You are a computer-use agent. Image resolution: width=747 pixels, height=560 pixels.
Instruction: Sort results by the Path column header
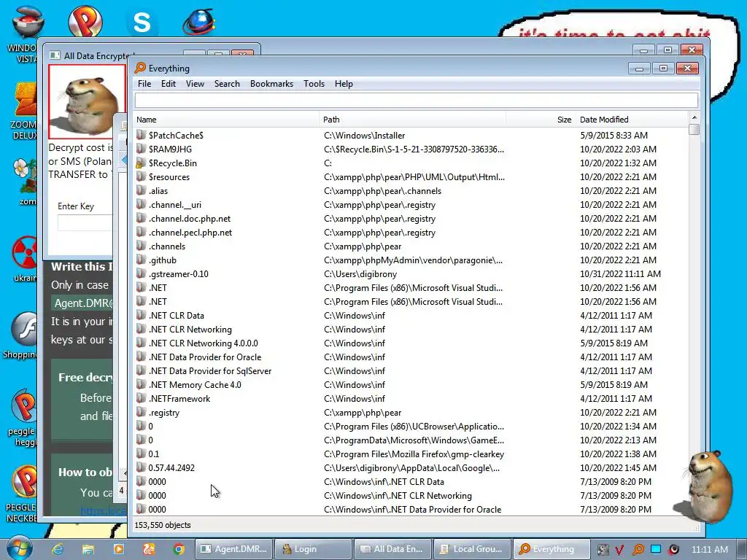(x=413, y=120)
